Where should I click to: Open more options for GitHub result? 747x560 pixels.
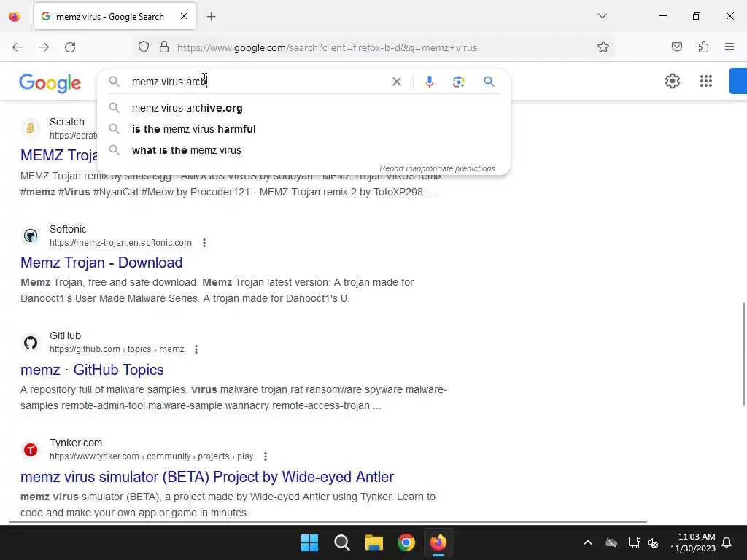point(196,349)
